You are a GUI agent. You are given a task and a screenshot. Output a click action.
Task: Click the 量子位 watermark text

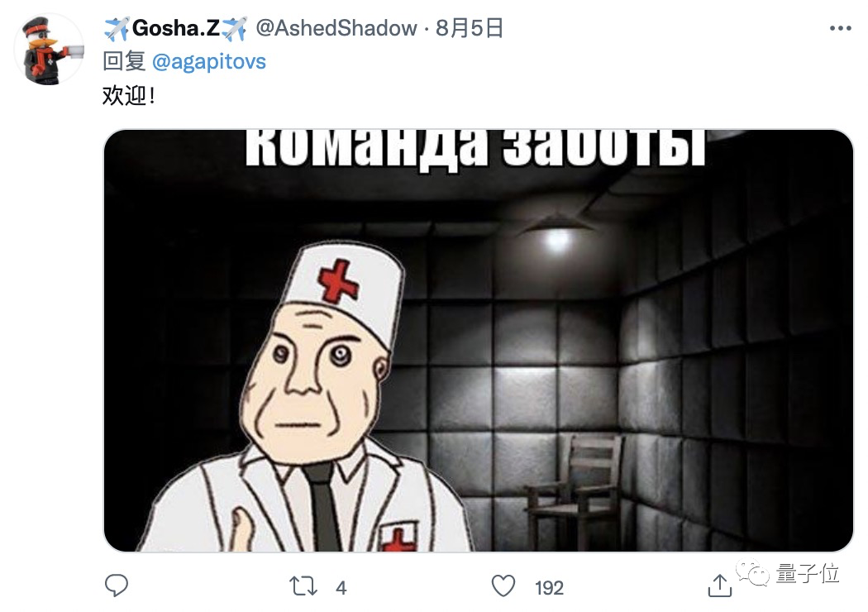point(808,573)
